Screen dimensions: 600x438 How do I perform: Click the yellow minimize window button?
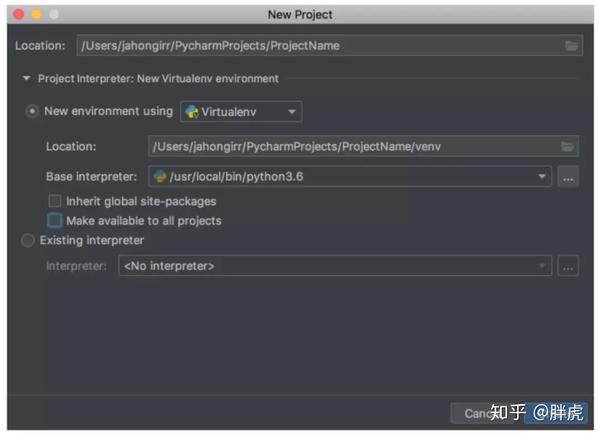click(36, 15)
